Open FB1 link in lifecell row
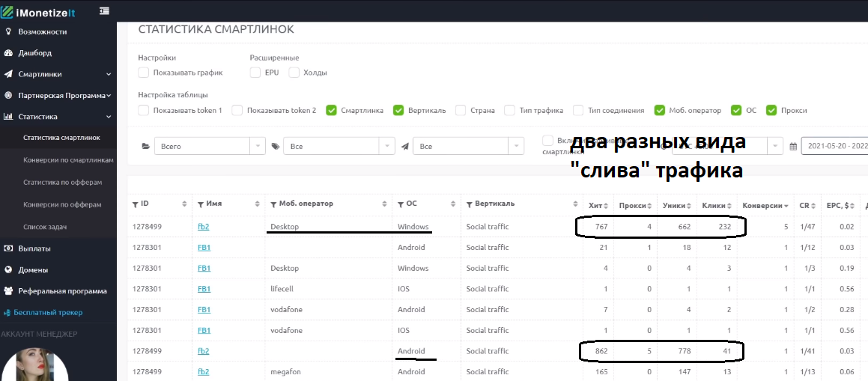The width and height of the screenshot is (868, 381). point(204,289)
